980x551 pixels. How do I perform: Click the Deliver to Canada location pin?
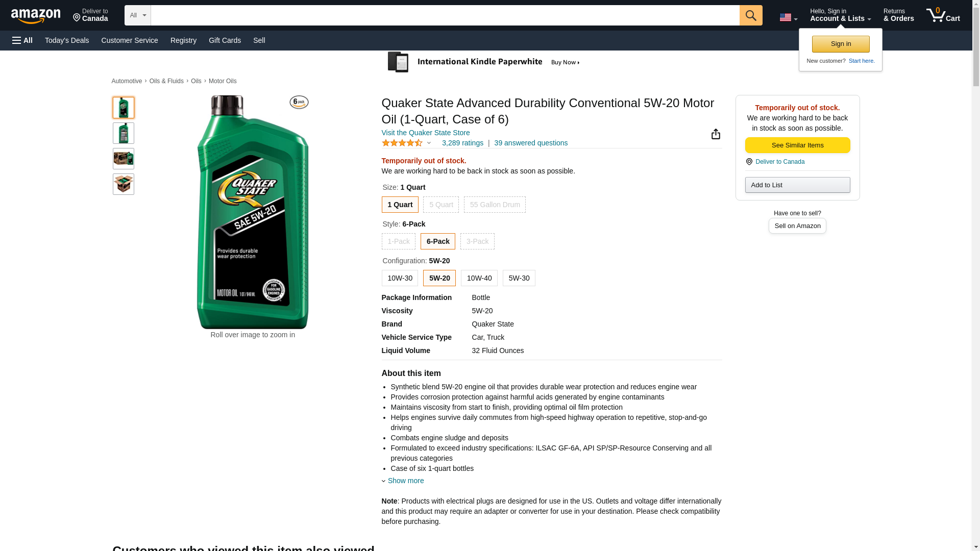[x=749, y=162]
